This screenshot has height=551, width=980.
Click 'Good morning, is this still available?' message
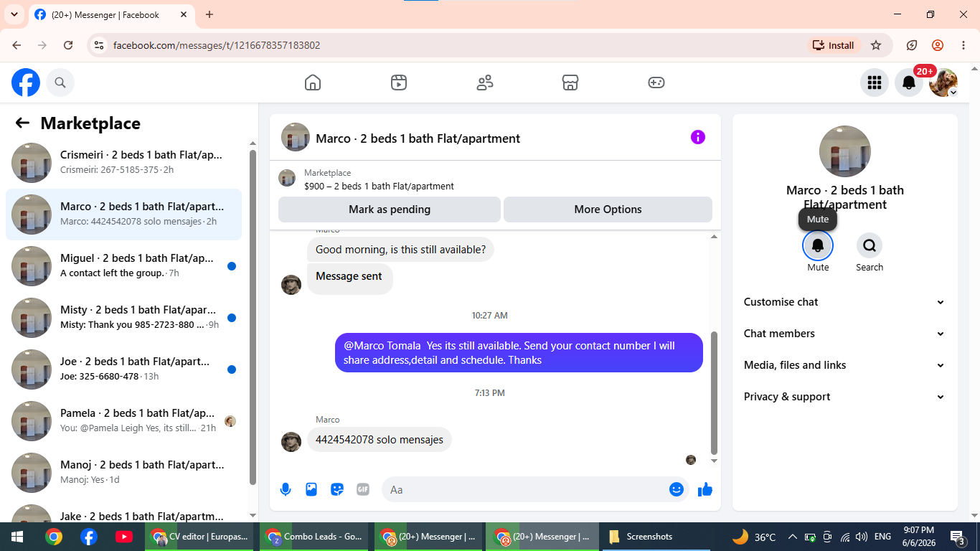[400, 250]
